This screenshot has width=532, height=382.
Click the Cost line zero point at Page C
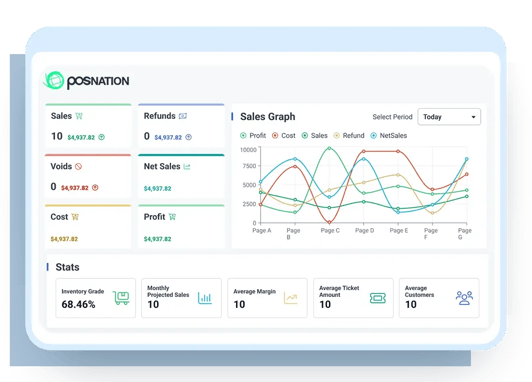click(x=329, y=222)
